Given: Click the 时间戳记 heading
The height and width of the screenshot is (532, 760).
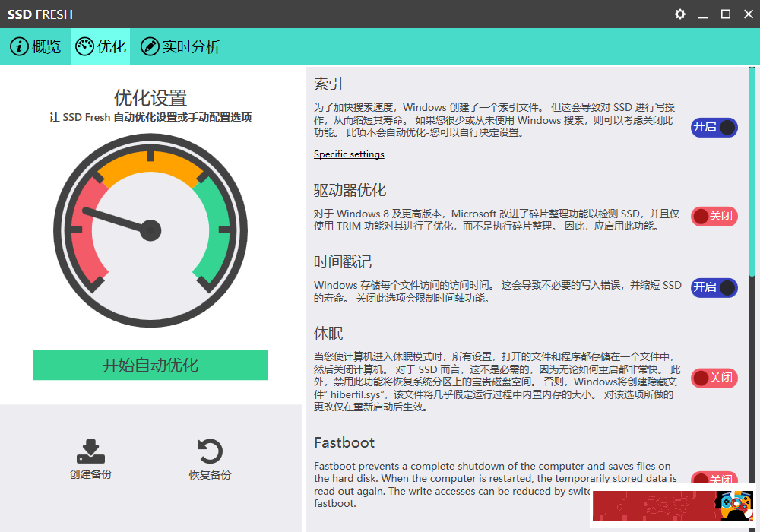Looking at the screenshot, I should (x=343, y=261).
